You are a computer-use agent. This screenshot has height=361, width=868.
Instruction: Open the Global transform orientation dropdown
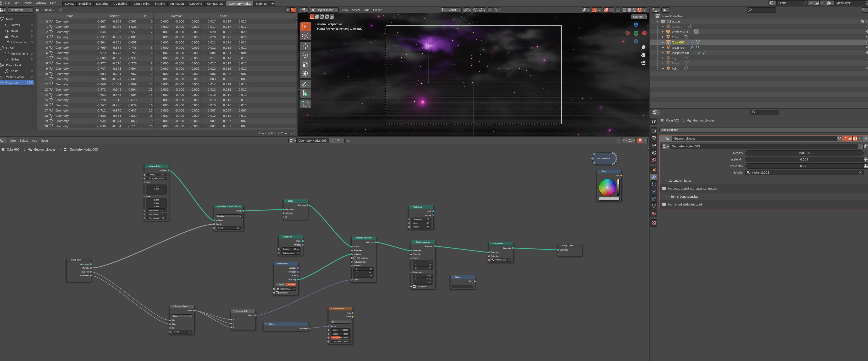click(x=451, y=10)
